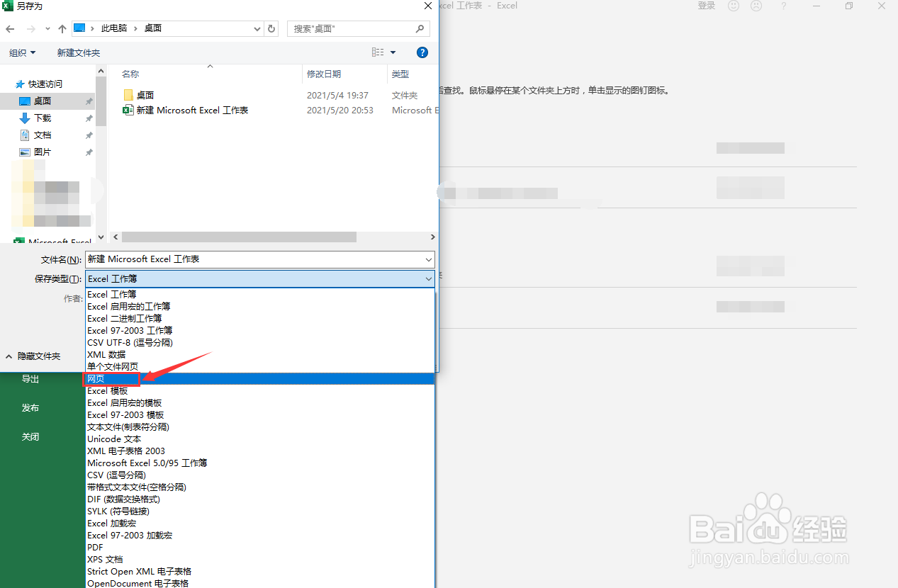Viewport: 898px width, 588px height.
Task: Choose 带格式文本文件(空格分隔) file type
Action: (x=259, y=487)
